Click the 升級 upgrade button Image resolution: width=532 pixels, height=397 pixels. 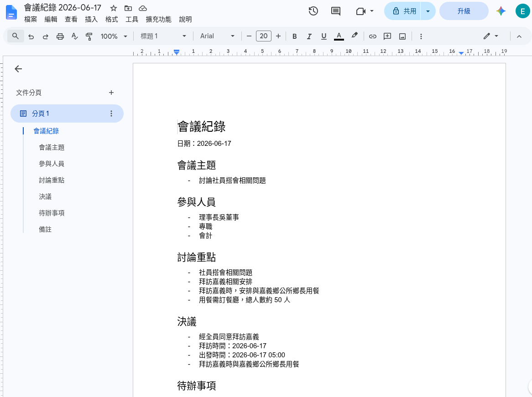tap(464, 11)
